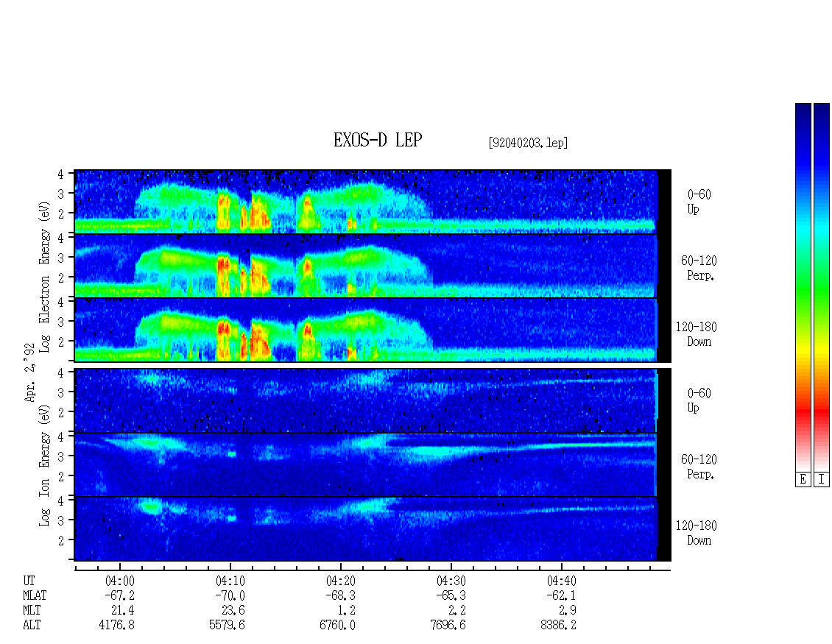
Task: Click the ALT value 4176.8
Action: pyautogui.click(x=117, y=626)
